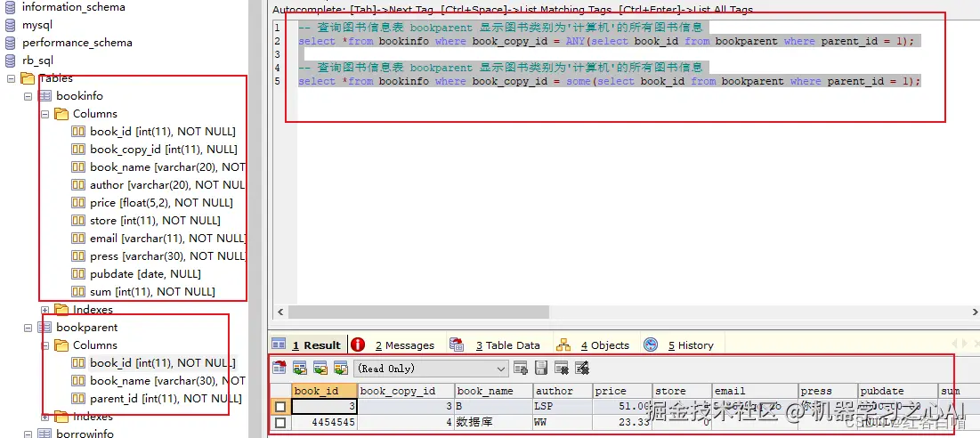Click the Columns folder icon under bookparent

[61, 345]
